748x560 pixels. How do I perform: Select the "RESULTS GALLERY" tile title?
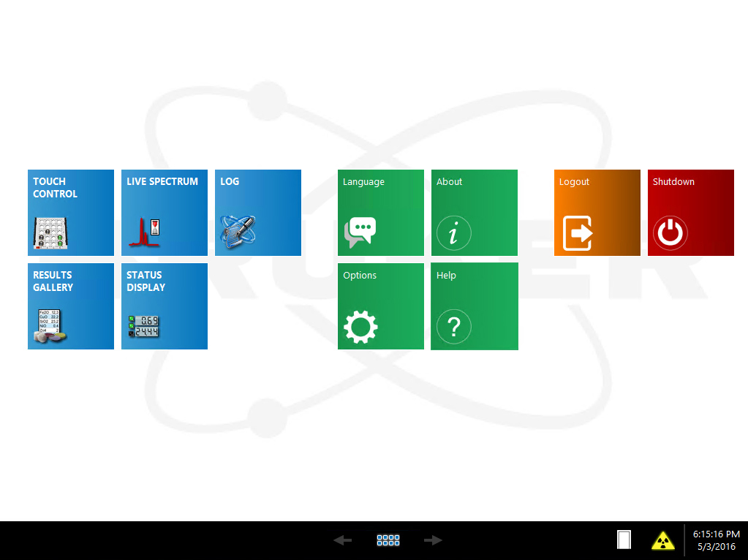(53, 281)
